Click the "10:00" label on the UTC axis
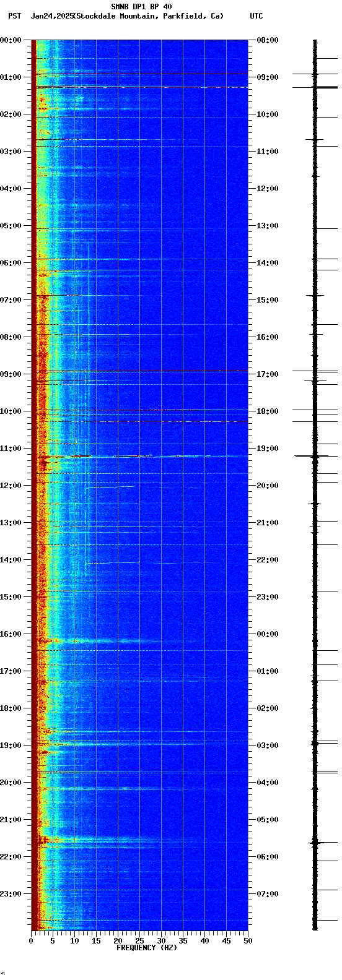 point(268,114)
